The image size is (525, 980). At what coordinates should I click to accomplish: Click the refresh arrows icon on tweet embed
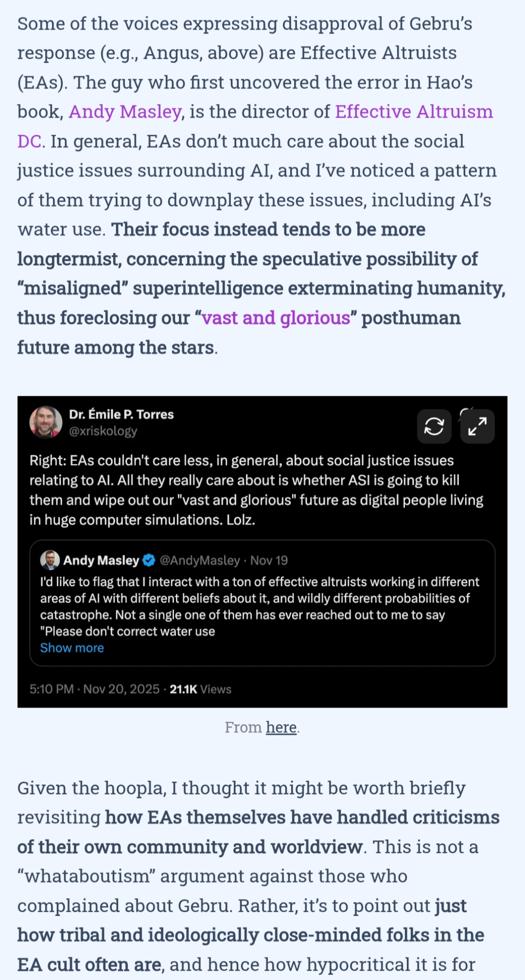point(434,426)
